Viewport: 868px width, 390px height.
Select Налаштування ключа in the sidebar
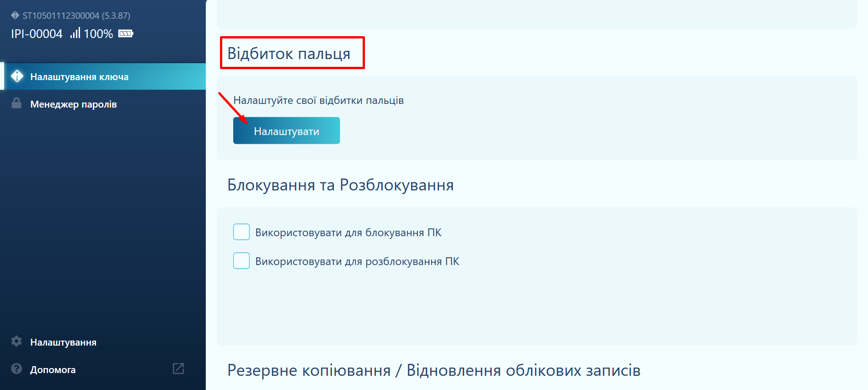(79, 77)
